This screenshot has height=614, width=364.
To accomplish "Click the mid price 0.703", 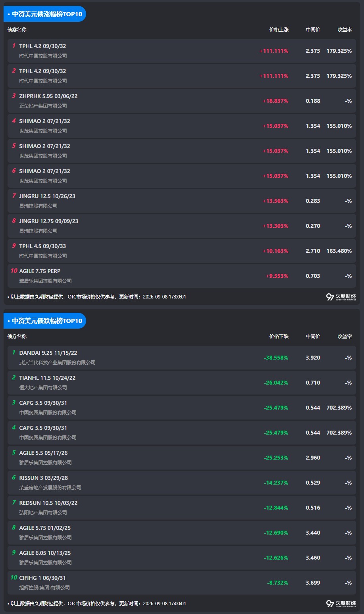I will (x=313, y=276).
